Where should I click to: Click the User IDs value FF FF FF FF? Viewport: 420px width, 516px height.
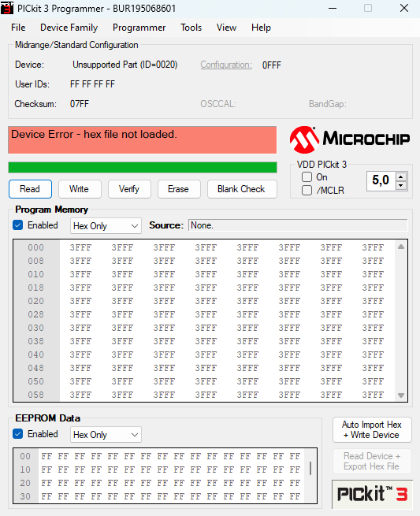point(92,84)
